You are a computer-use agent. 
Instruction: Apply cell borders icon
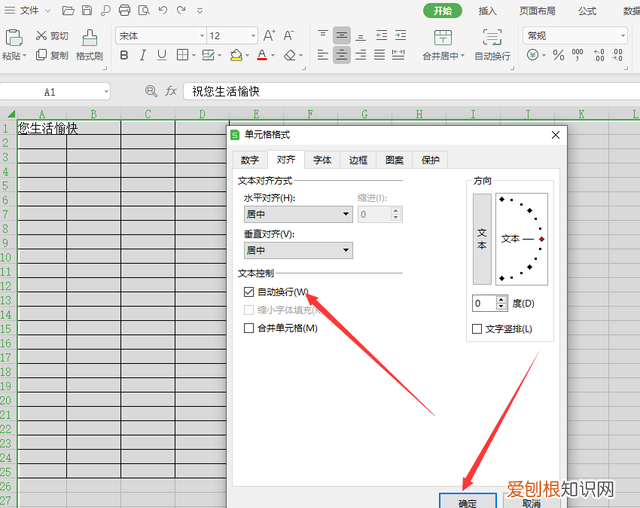click(x=182, y=55)
